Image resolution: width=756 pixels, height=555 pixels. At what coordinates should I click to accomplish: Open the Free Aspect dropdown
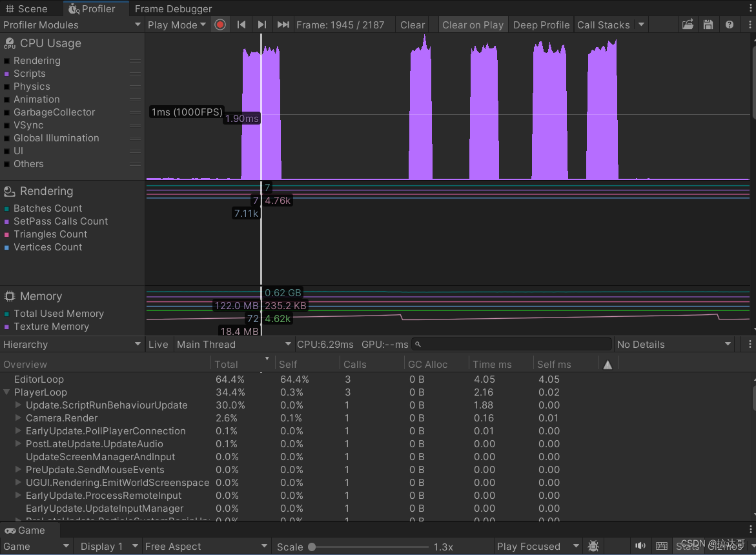click(206, 547)
